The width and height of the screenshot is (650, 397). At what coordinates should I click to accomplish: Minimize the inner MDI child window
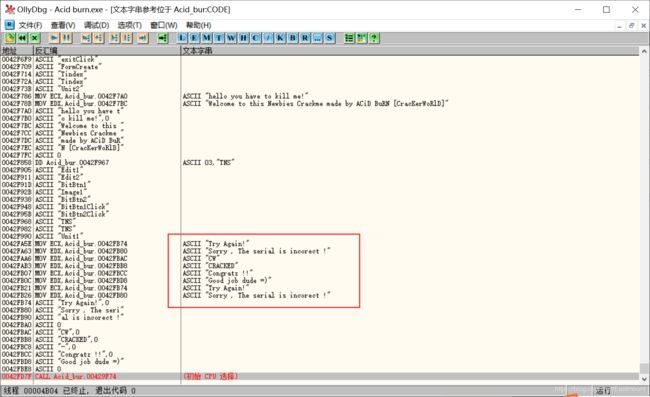619,26
